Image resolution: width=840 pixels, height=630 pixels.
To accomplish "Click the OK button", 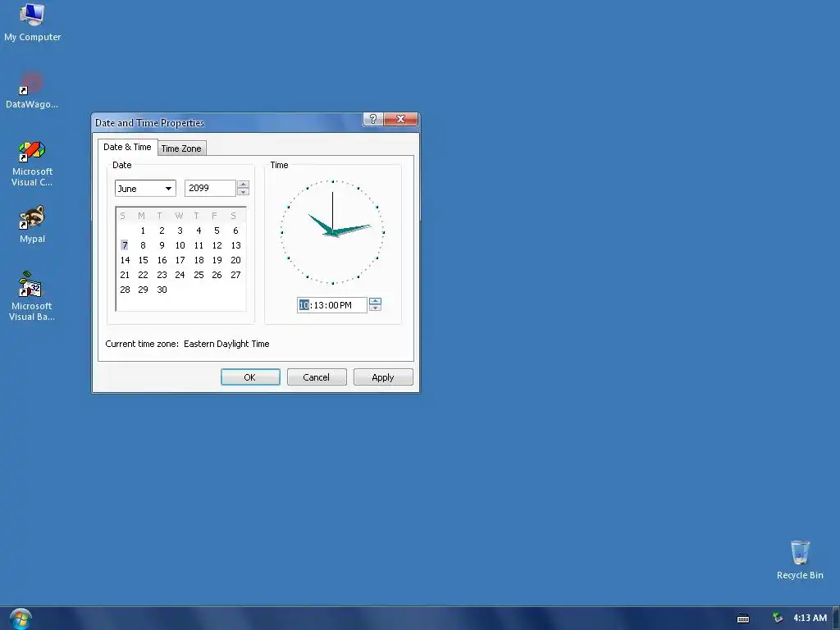I will [250, 377].
